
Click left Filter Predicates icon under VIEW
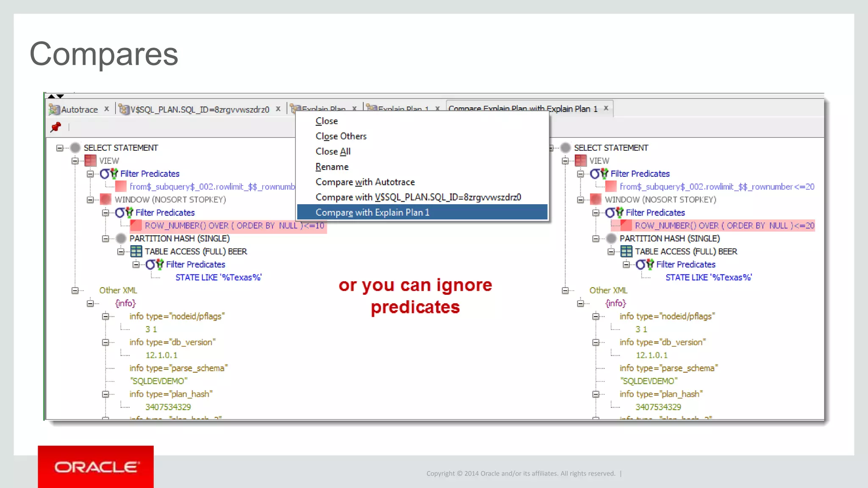(x=109, y=174)
